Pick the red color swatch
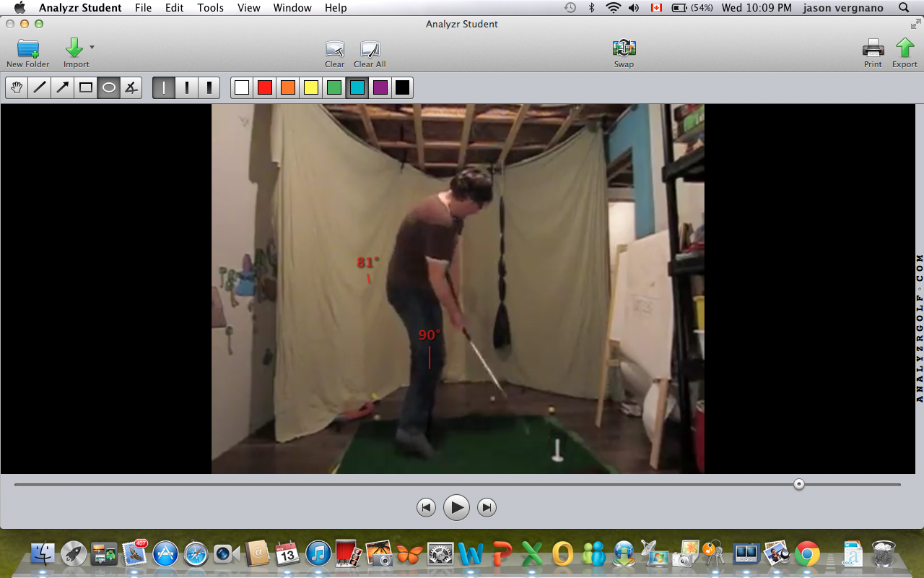The height and width of the screenshot is (578, 924). coord(265,87)
